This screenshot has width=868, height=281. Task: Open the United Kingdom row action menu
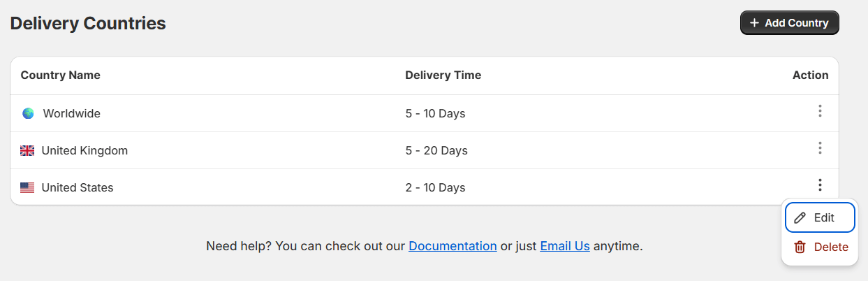click(x=820, y=148)
